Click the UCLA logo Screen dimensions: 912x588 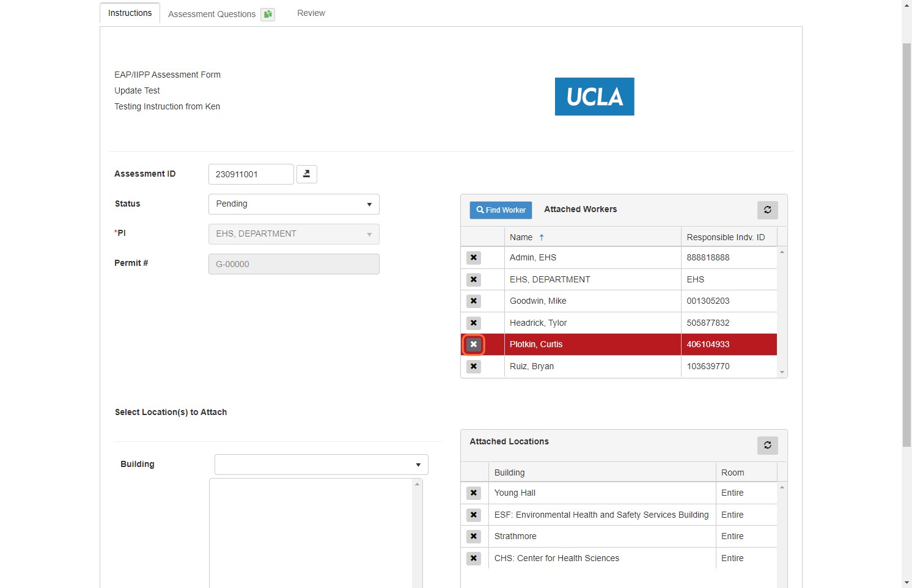pos(595,97)
